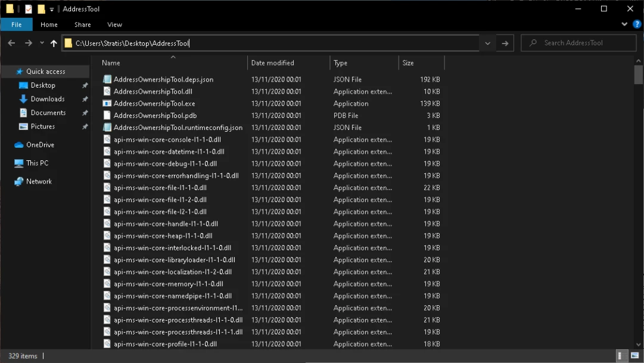Switch to large thumbnails view icon
644x363 pixels.
click(634, 356)
